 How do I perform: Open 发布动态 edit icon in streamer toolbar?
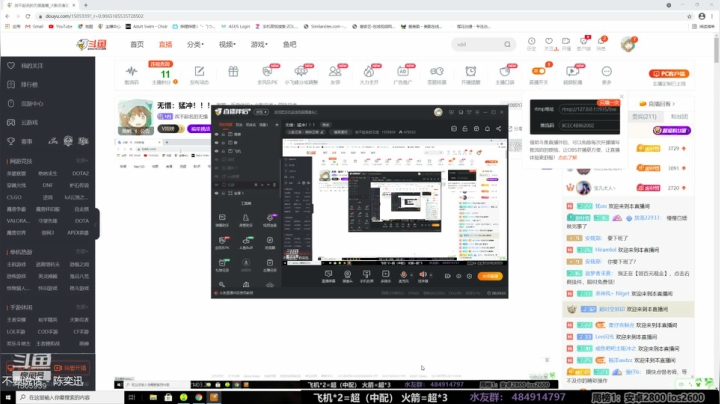tap(199, 71)
